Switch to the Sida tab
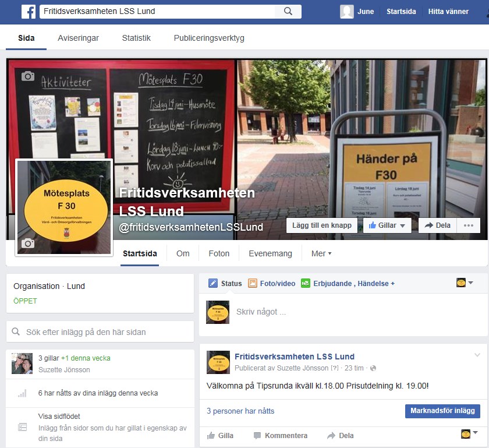 click(26, 38)
